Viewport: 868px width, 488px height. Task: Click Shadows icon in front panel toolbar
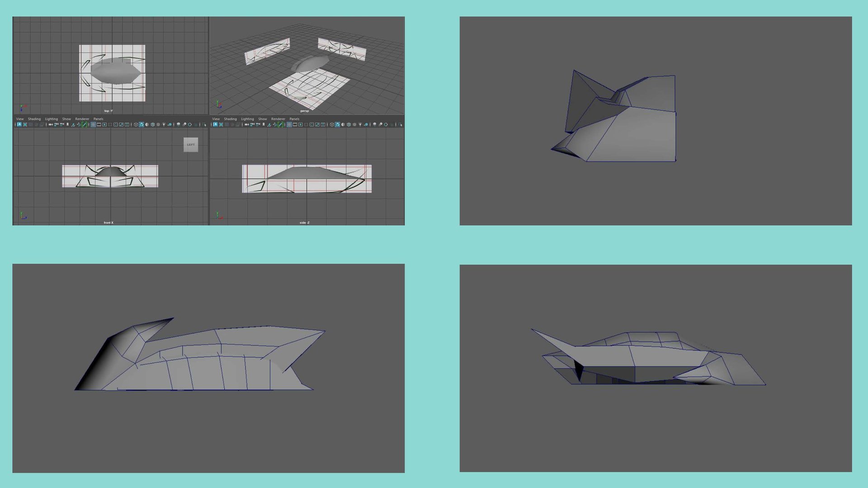[170, 125]
